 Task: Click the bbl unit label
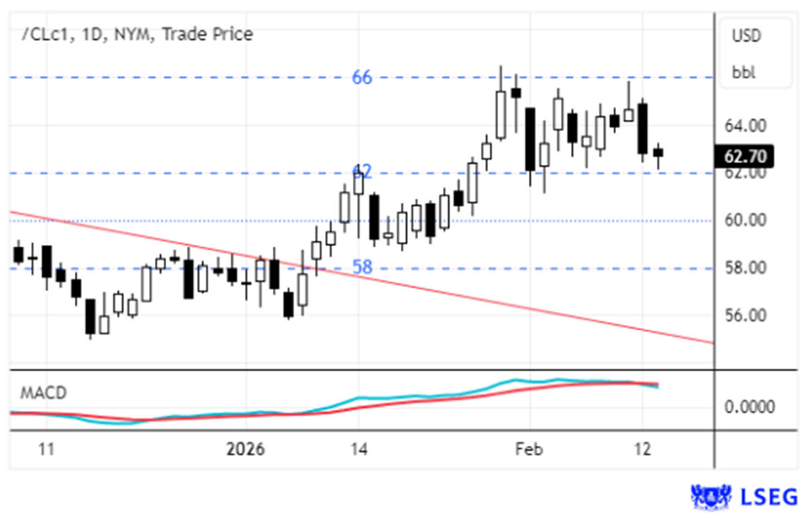coord(744,72)
